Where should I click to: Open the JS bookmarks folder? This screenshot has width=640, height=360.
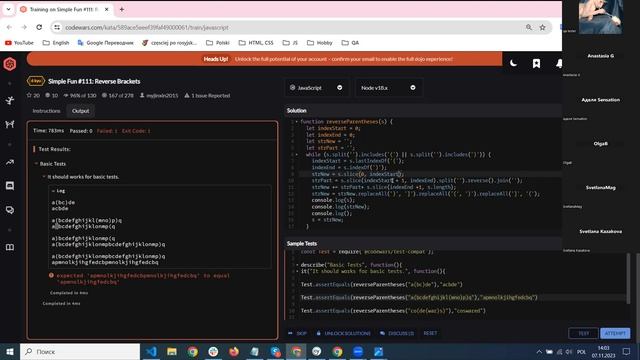click(x=290, y=42)
